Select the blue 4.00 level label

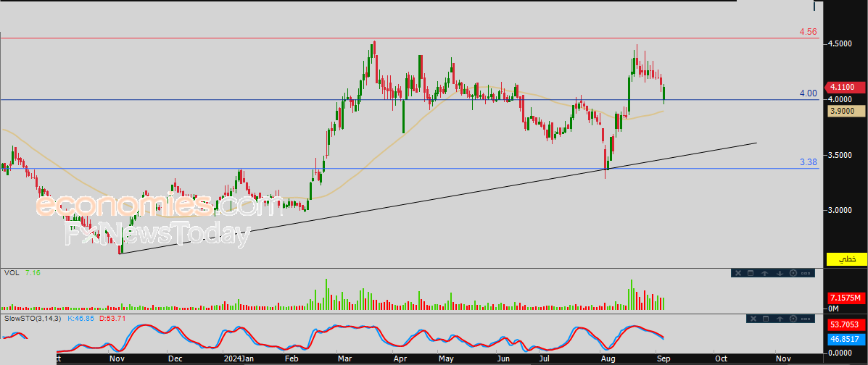(809, 93)
